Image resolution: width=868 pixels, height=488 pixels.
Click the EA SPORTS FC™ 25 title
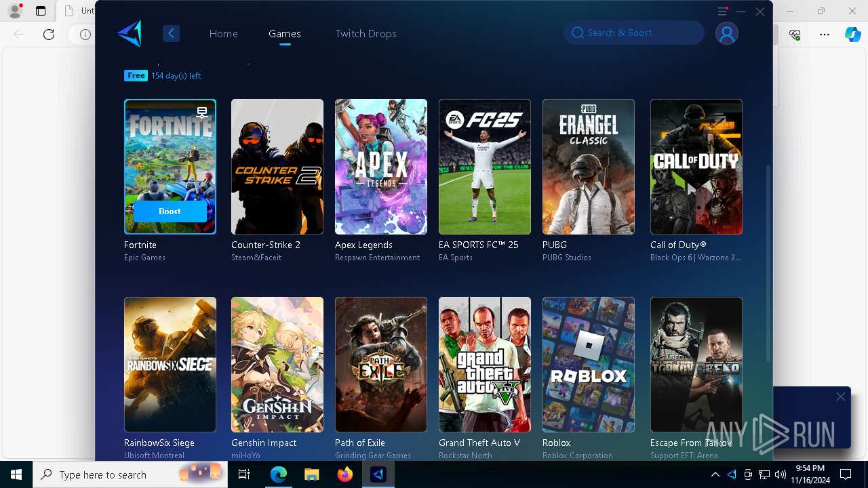coord(479,245)
